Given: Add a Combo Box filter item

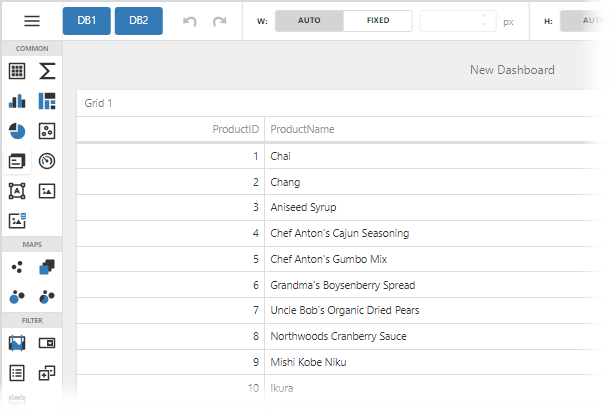Looking at the screenshot, I should (x=47, y=343).
